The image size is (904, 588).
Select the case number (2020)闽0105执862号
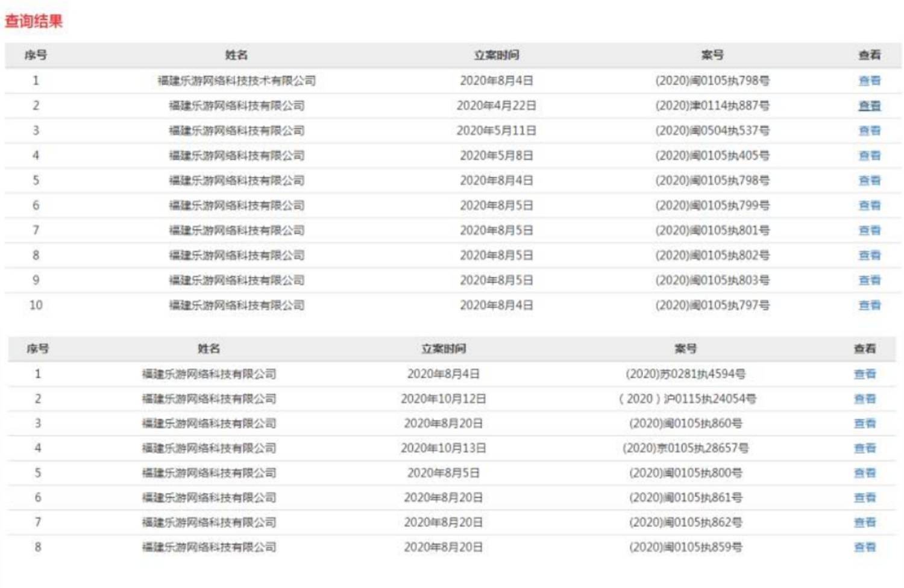686,522
